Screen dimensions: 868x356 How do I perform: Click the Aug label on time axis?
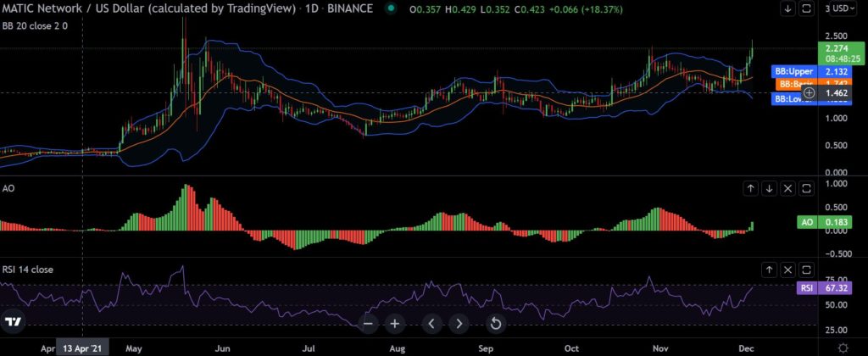[x=398, y=349]
